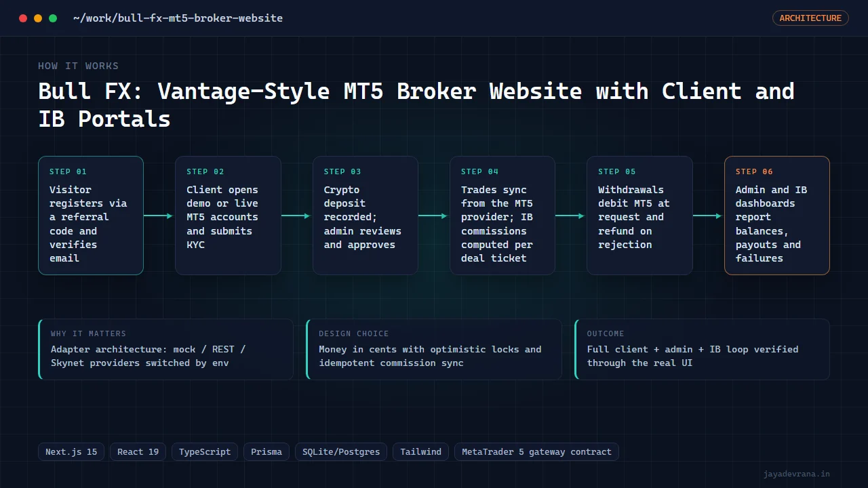Click the Bull FX main title
This screenshot has height=488, width=868.
[x=416, y=104]
